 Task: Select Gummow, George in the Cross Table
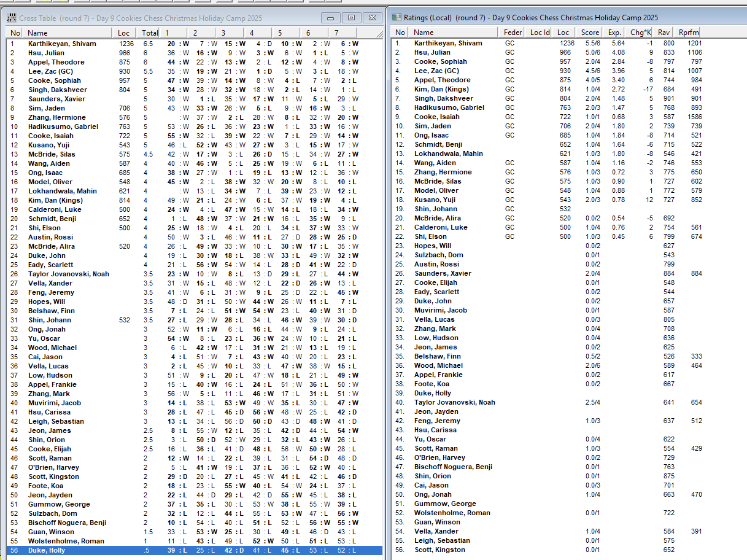pos(58,504)
